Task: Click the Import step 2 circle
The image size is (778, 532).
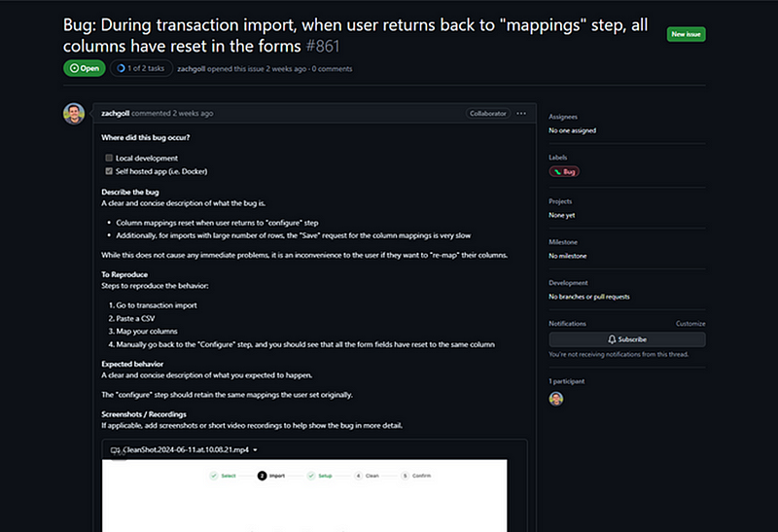Action: pos(263,477)
